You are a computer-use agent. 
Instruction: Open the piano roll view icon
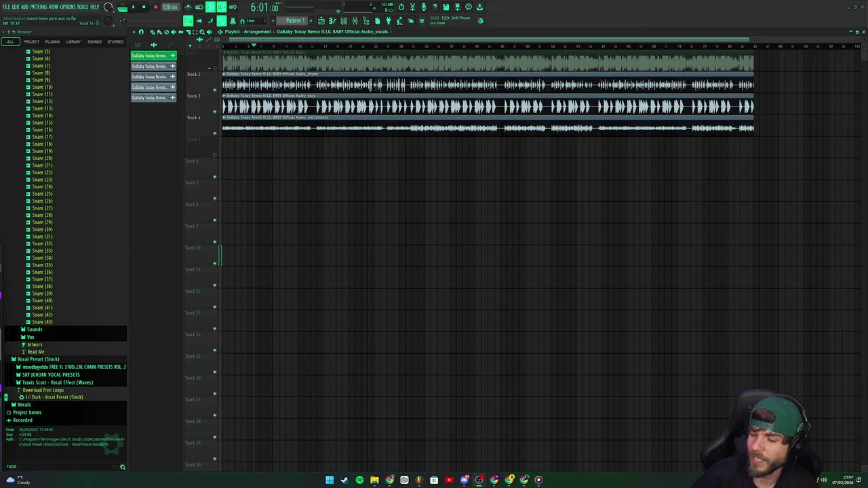332,21
